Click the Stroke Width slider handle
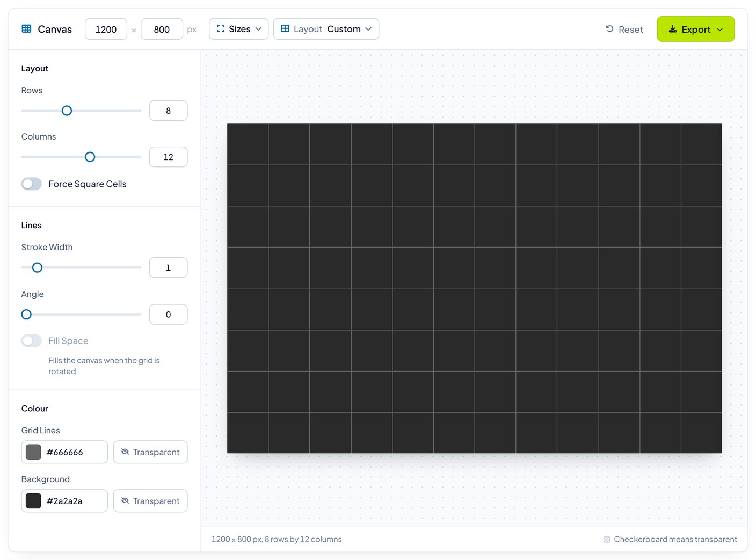Viewport: 756px width, 560px height. click(37, 267)
